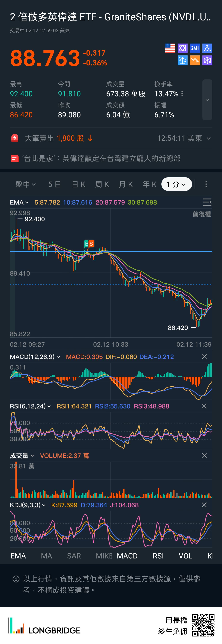
Task: Open the purple atom orbit icon
Action: pos(183,48)
